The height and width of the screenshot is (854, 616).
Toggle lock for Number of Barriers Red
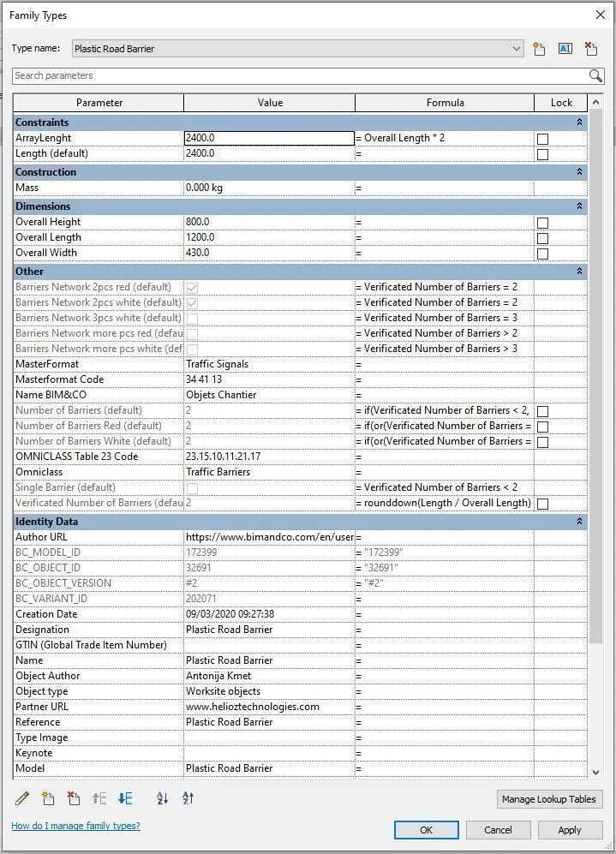(542, 427)
